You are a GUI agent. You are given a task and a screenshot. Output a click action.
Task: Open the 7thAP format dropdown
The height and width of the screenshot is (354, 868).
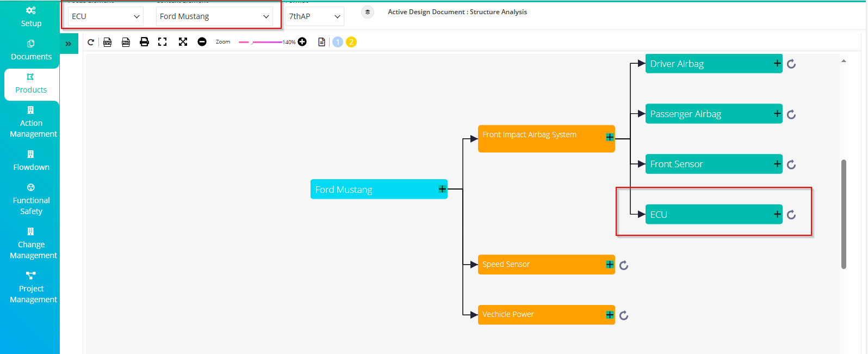(x=314, y=16)
